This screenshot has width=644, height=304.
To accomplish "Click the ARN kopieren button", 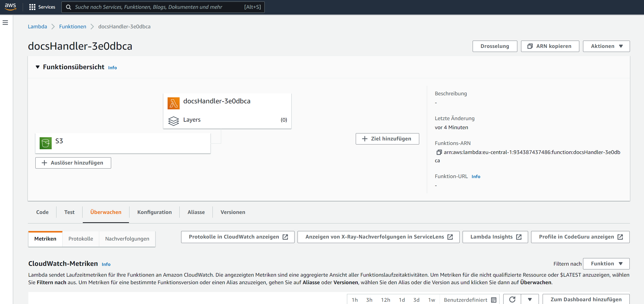I will (x=550, y=46).
